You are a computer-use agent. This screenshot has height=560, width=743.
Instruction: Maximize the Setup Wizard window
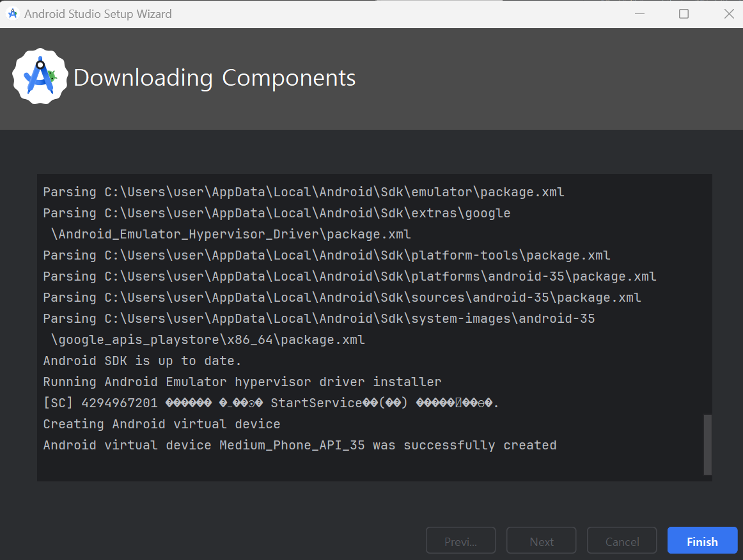click(684, 13)
